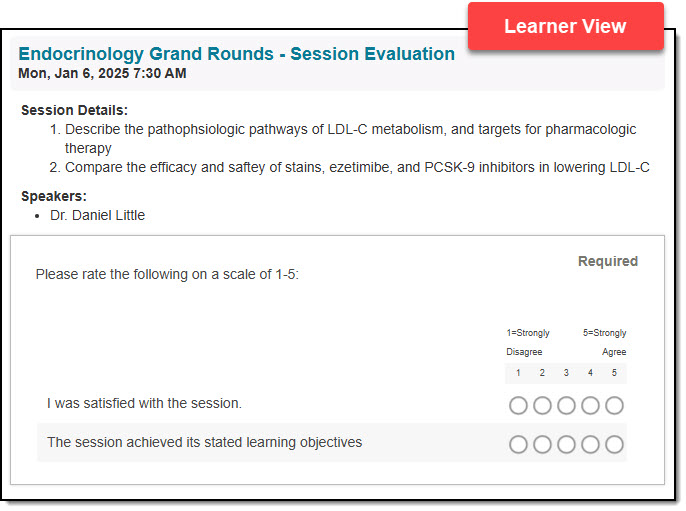The width and height of the screenshot is (686, 511).
Task: Rate session satisfaction as 3
Action: 566,405
